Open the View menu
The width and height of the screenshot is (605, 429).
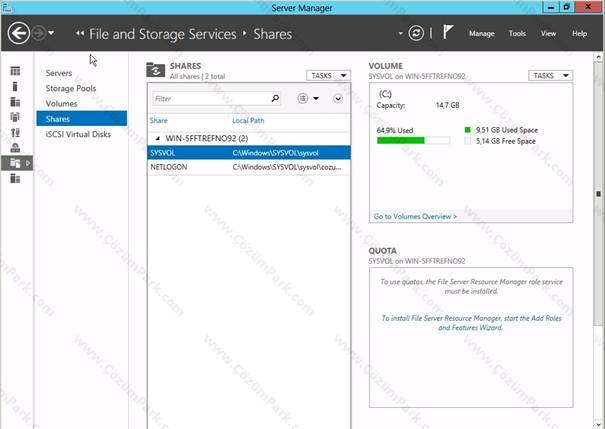548,34
